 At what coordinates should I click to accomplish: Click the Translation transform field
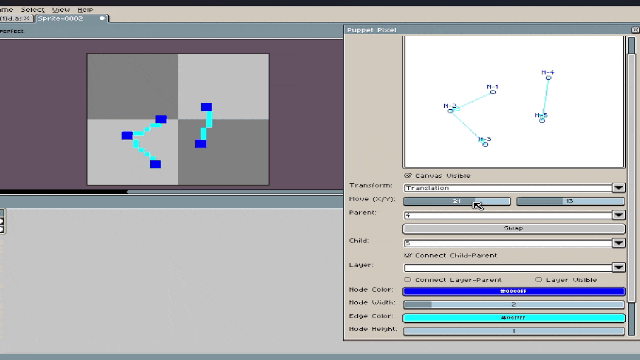click(x=508, y=188)
